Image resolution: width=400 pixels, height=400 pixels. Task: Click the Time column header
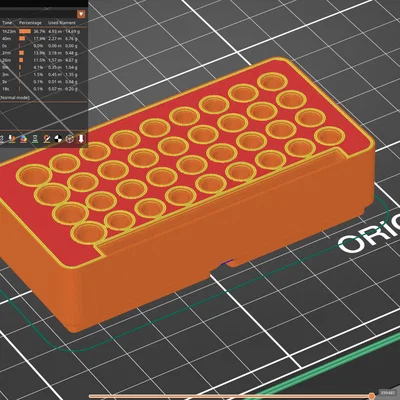coord(7,23)
